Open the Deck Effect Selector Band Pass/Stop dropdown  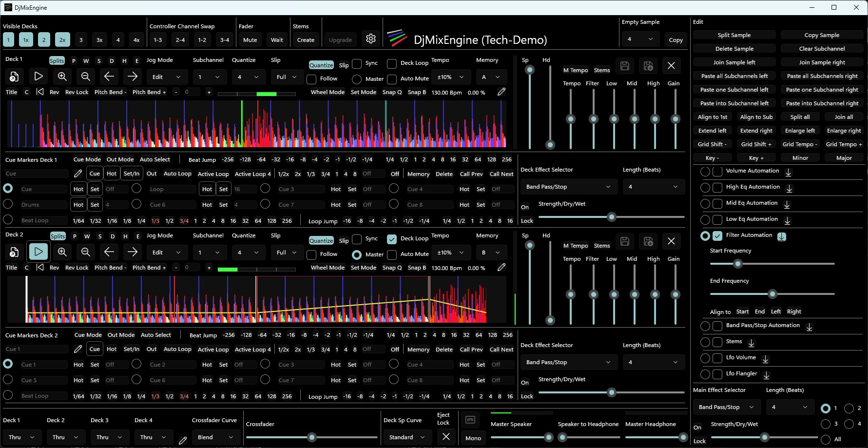point(568,186)
